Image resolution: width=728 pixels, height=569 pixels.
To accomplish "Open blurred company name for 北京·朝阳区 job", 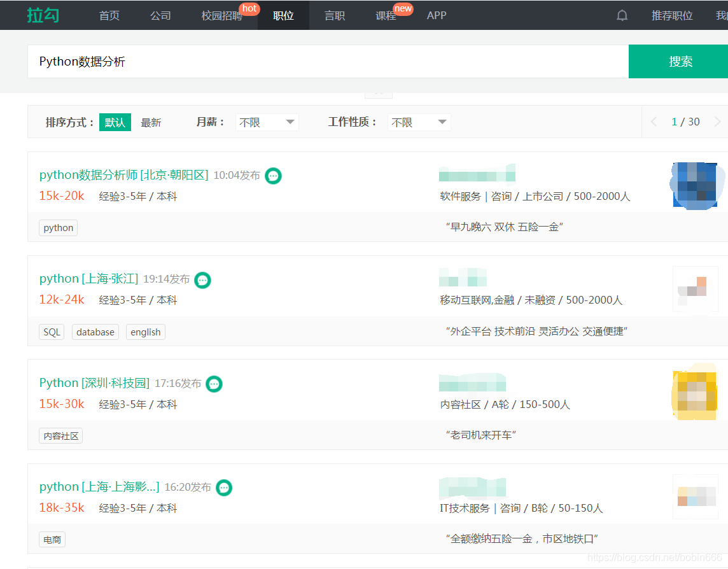I will [477, 173].
